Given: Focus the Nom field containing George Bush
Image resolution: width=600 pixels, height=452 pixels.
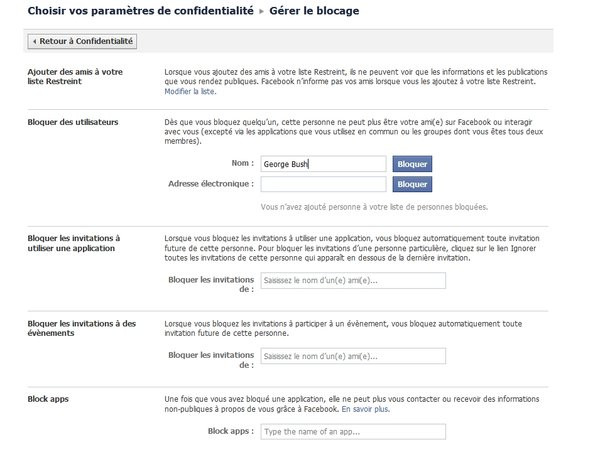Looking at the screenshot, I should coord(323,164).
